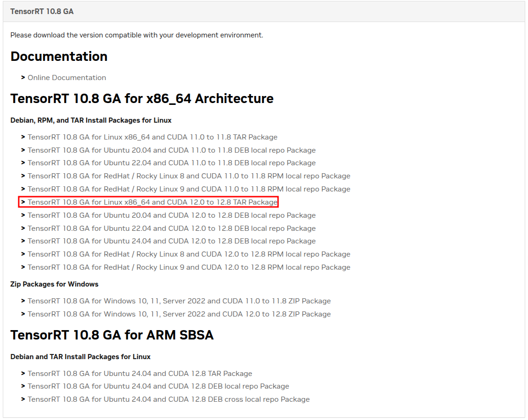
Task: Open Ubuntu 20.04 CUDA 11.0 to 11.8 DEB package
Action: 172,150
